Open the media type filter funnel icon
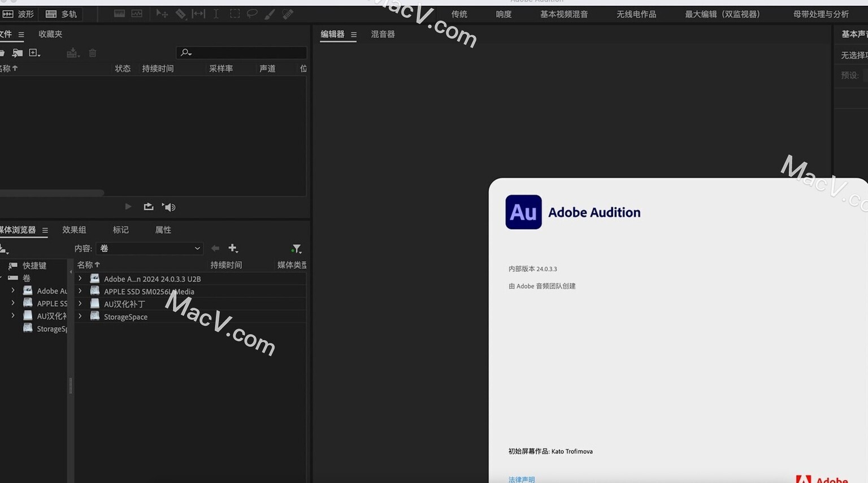The image size is (868, 483). click(x=296, y=249)
